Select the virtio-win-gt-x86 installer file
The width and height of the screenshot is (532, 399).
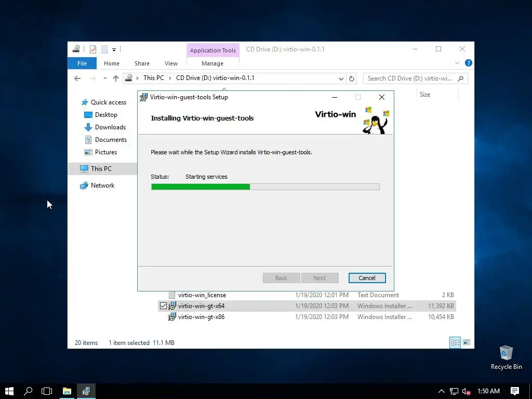pos(201,317)
